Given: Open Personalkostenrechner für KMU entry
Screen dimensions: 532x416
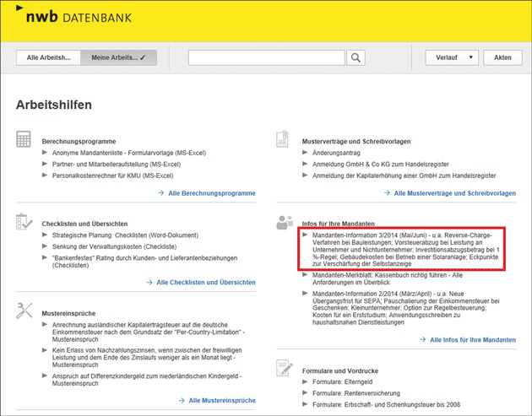Looking at the screenshot, I should [112, 176].
